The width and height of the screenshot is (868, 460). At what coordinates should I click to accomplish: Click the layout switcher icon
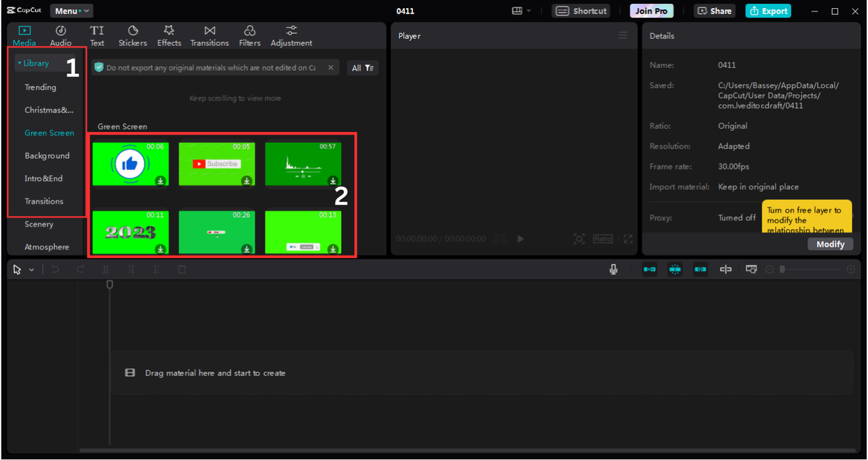click(517, 11)
